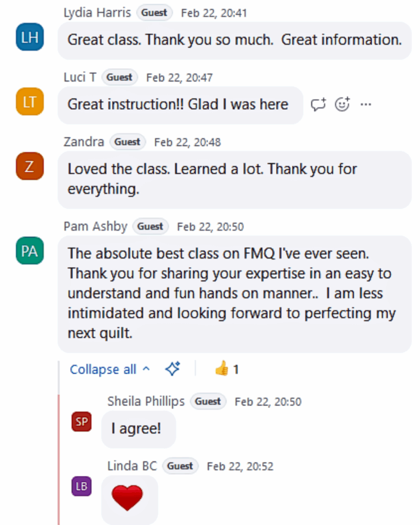Open Zandra's Z avatar profile
The height and width of the screenshot is (525, 420).
pyautogui.click(x=30, y=166)
